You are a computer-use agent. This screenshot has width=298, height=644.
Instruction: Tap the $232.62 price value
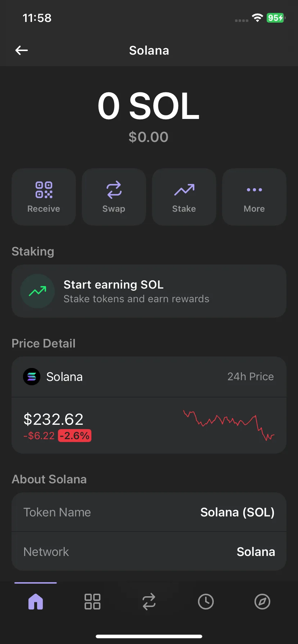53,419
